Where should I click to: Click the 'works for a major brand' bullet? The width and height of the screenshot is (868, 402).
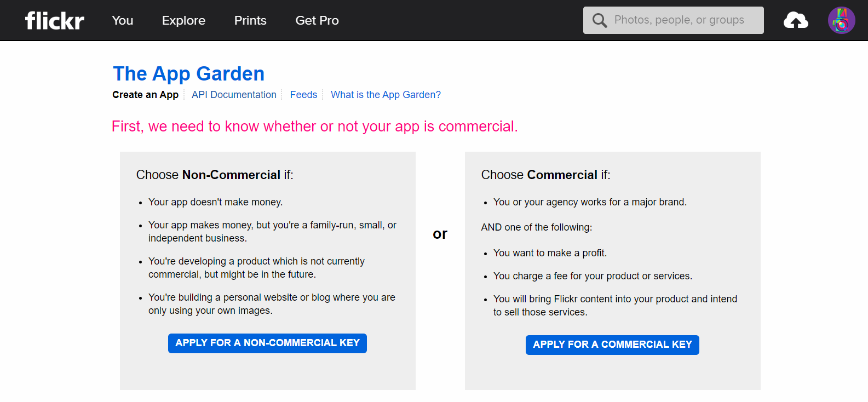[590, 202]
